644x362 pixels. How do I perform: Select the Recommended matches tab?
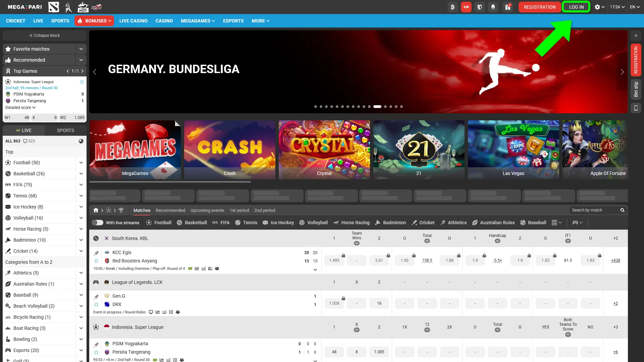(x=170, y=210)
